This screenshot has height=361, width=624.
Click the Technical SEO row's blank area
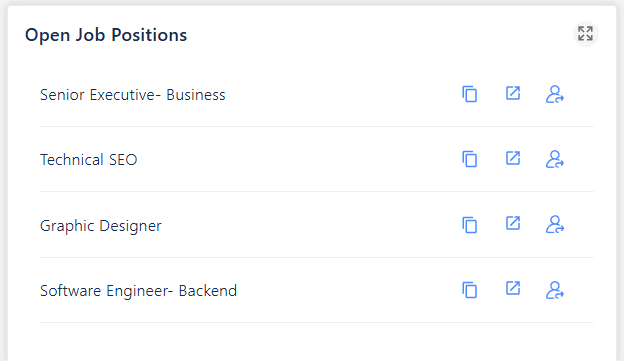pyautogui.click(x=298, y=160)
